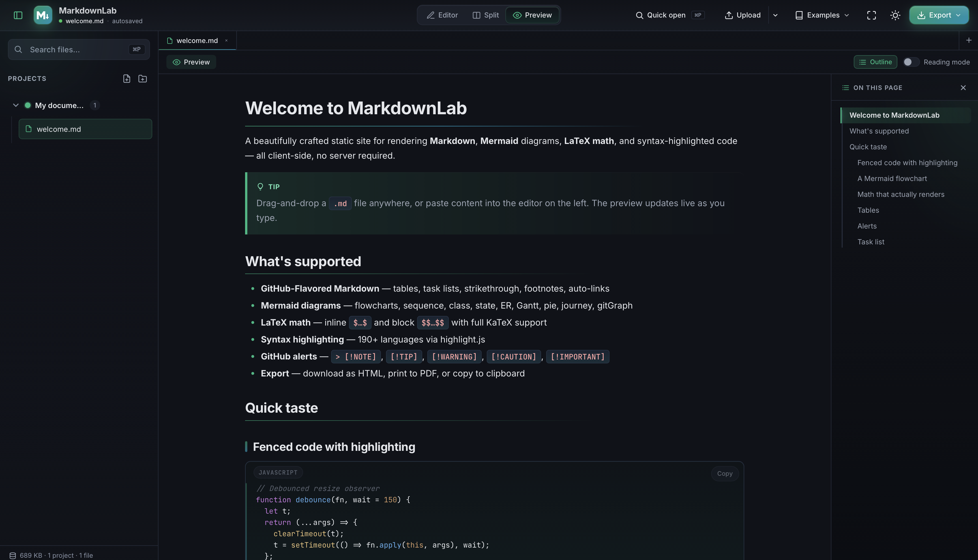Click the MarkdownLab logo icon
Image resolution: width=978 pixels, height=560 pixels.
coord(43,15)
